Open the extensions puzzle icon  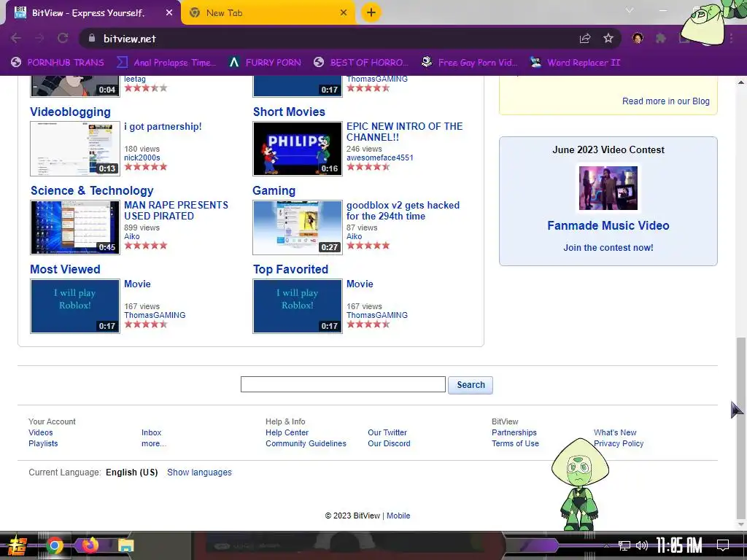point(661,38)
